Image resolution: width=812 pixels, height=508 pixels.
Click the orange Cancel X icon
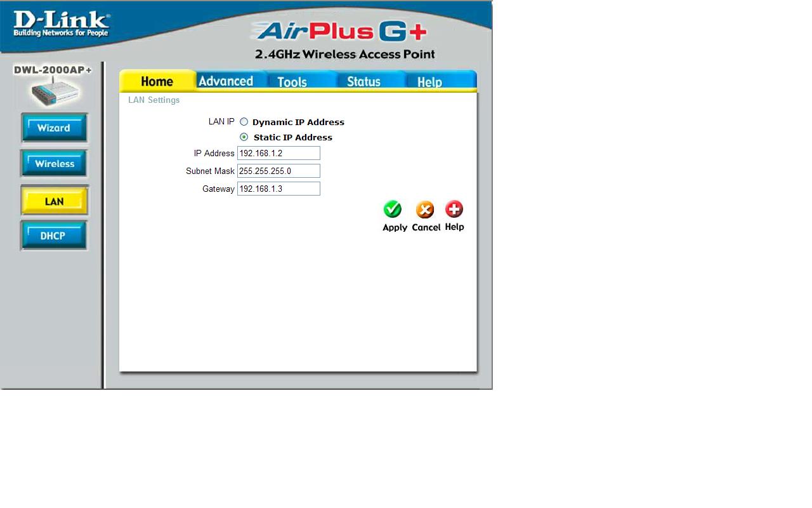[425, 210]
